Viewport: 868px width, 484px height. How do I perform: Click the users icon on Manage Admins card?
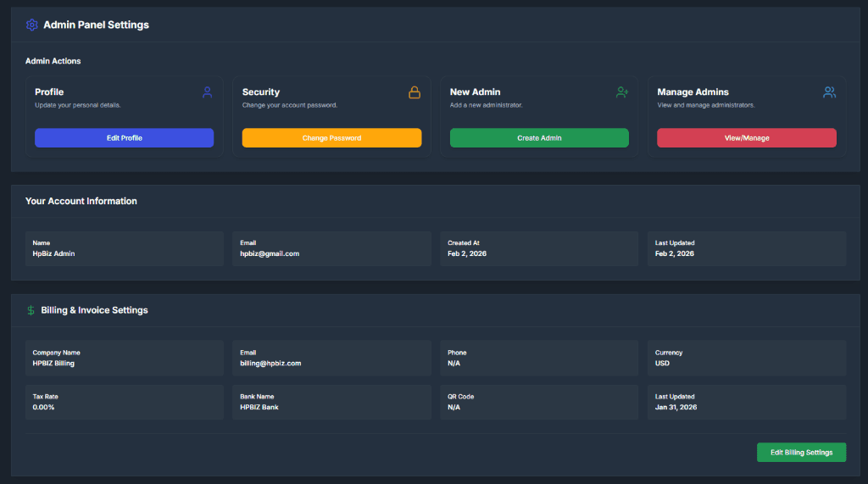pyautogui.click(x=829, y=92)
